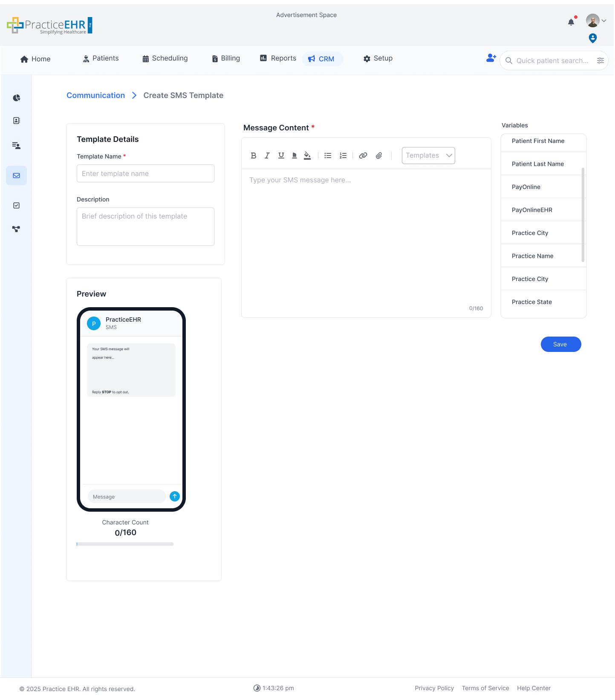Image resolution: width=615 pixels, height=700 pixels.
Task: Focus the Description text area
Action: tap(146, 227)
